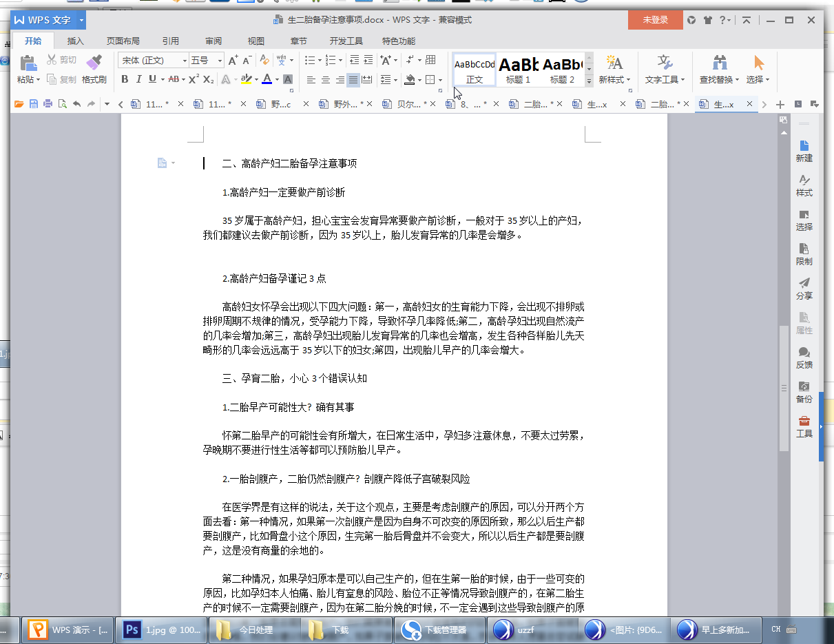The width and height of the screenshot is (834, 644).
Task: Click the paste (粘贴) clipboard icon
Action: click(x=28, y=64)
